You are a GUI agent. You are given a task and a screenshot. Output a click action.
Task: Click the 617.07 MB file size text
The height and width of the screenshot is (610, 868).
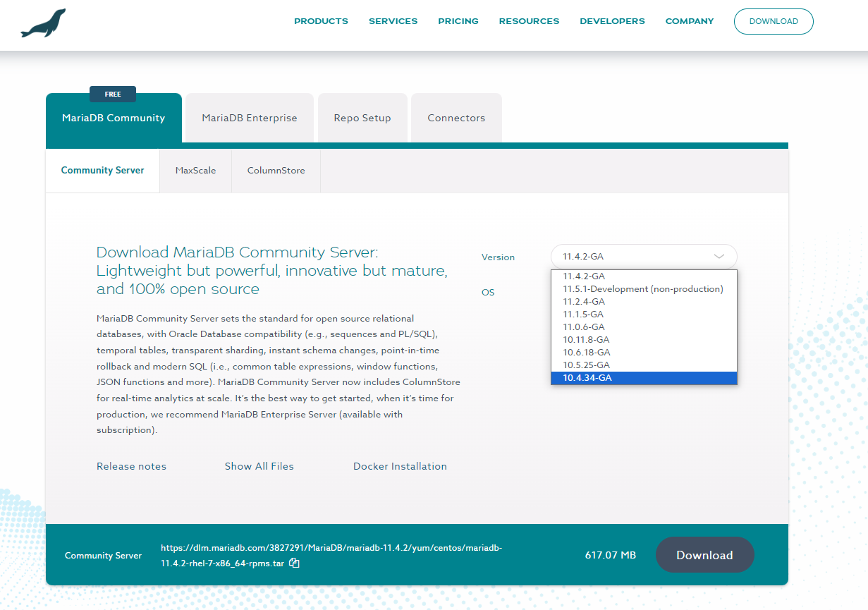611,555
